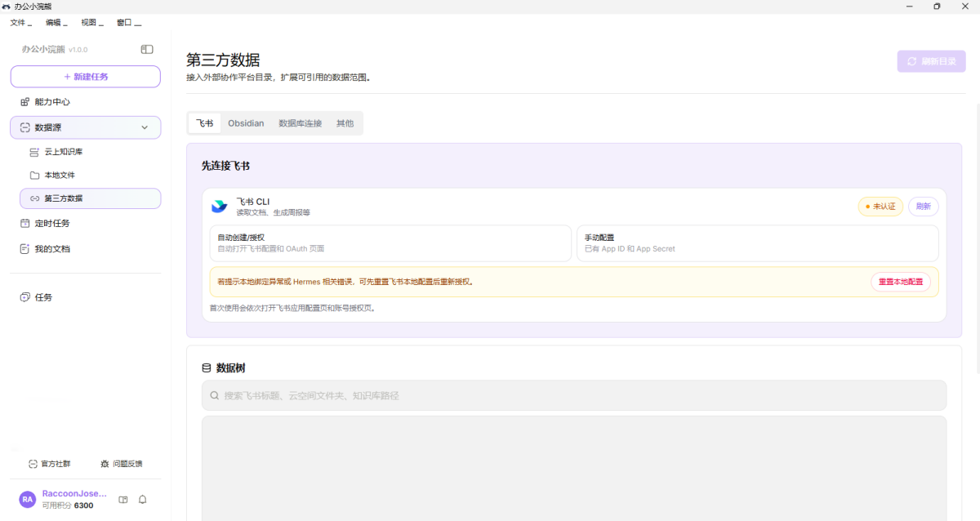This screenshot has height=521, width=980.
Task: Click the 任务 chat bubble icon
Action: point(24,297)
